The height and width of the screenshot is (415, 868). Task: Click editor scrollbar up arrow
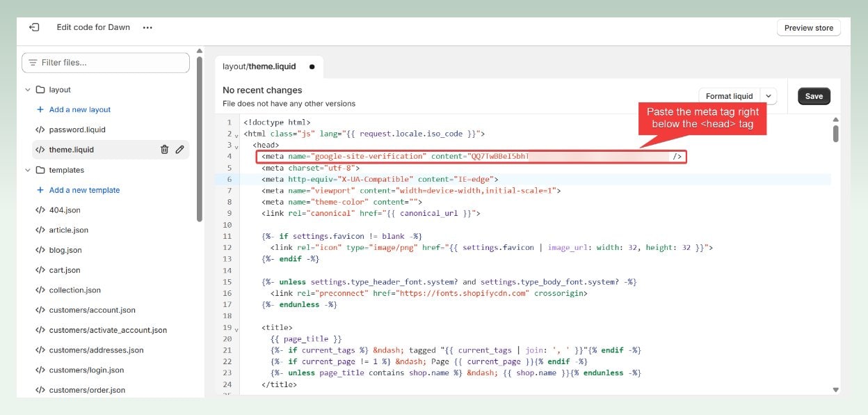pos(835,120)
